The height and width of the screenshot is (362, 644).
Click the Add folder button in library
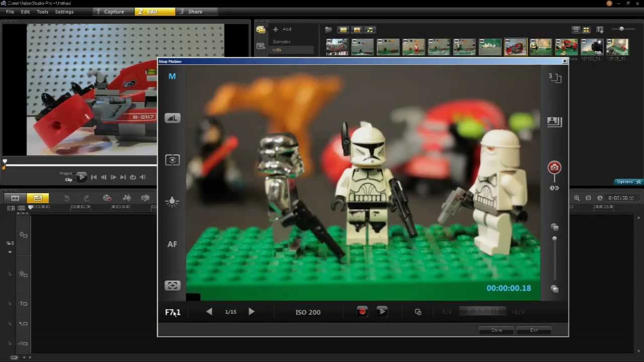tap(282, 29)
